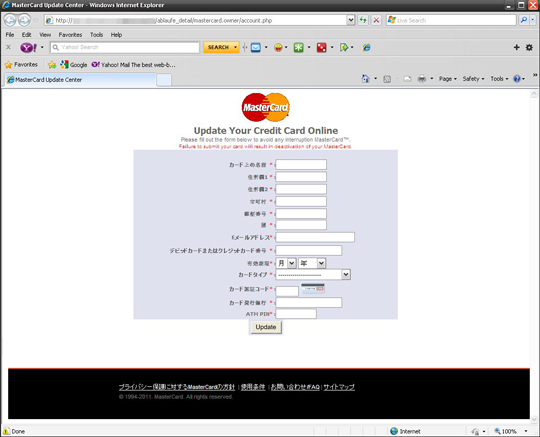Open the Yahoo Mail envelope toolbar icon
The image size is (540, 437).
coord(256,48)
